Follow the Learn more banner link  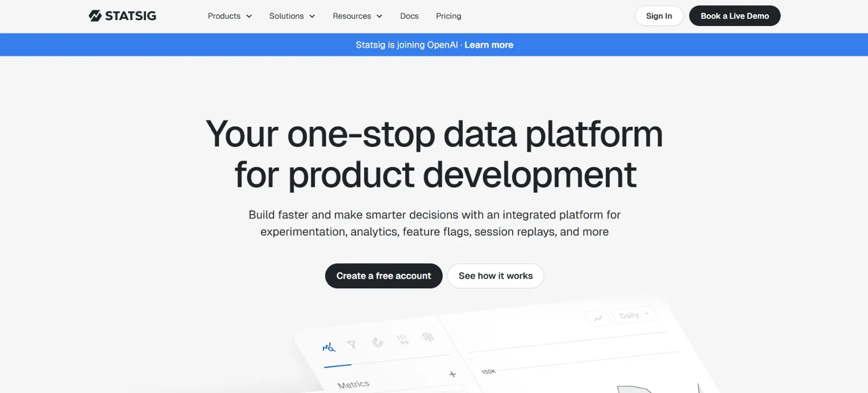point(489,45)
